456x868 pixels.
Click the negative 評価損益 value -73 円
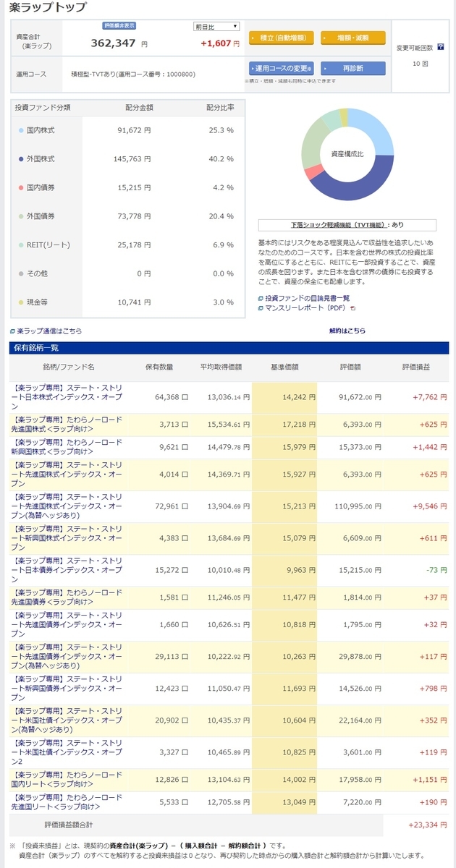pos(436,570)
